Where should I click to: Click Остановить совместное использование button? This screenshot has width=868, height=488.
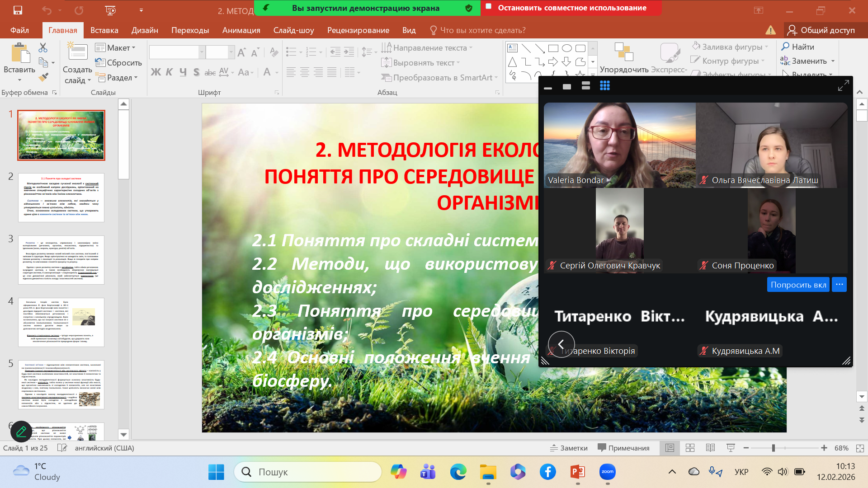pos(571,8)
